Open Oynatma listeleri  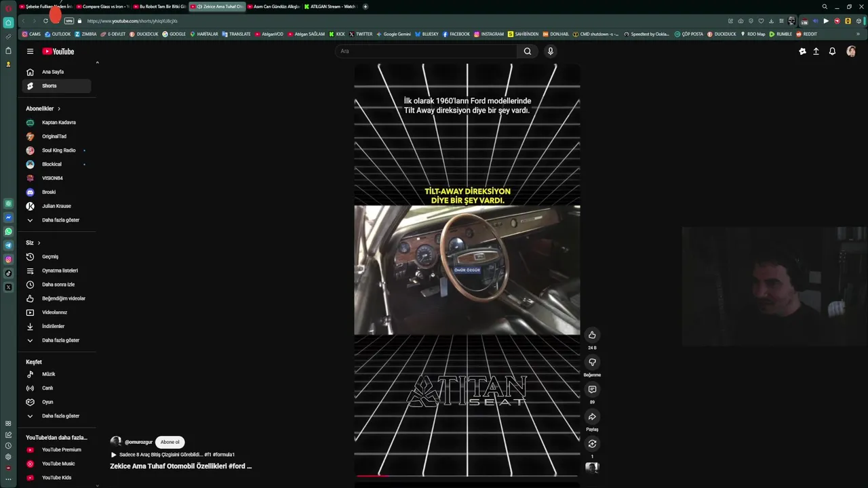tap(56, 270)
